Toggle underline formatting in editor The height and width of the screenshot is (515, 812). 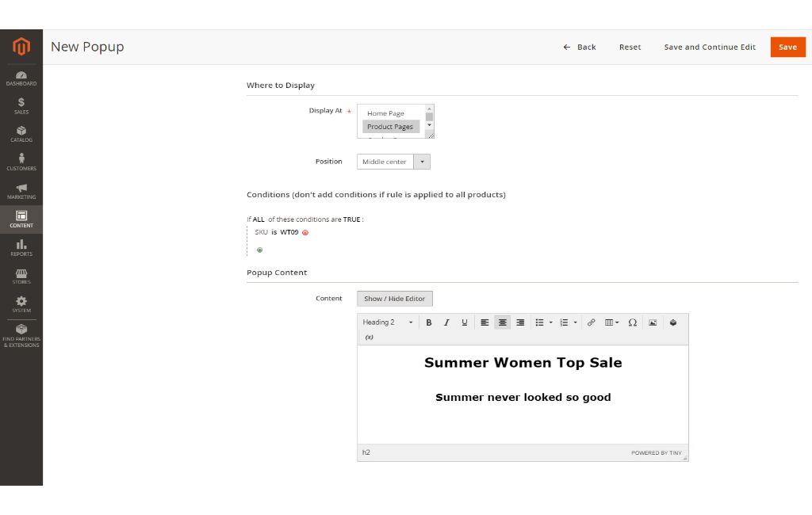(x=465, y=322)
